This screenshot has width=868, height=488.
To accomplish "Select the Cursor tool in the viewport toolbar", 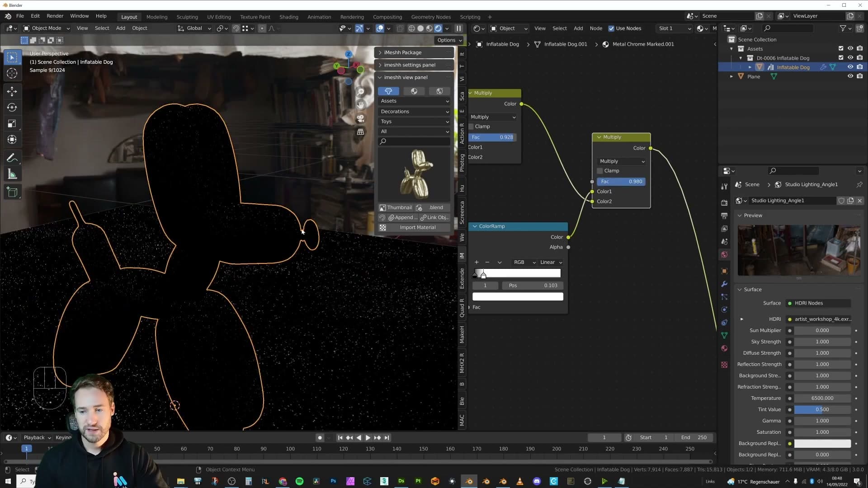I will 12,73.
